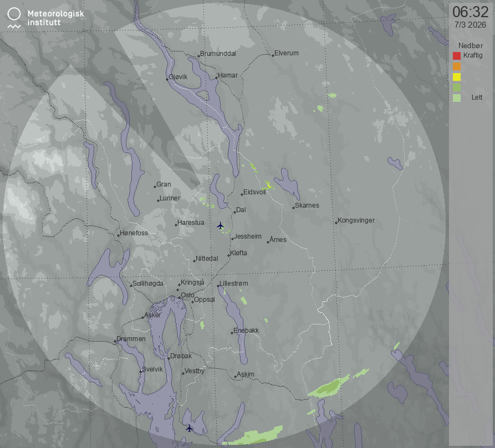The height and width of the screenshot is (448, 495).
Task: Click the Hamar city marker dot
Action: pos(217,78)
